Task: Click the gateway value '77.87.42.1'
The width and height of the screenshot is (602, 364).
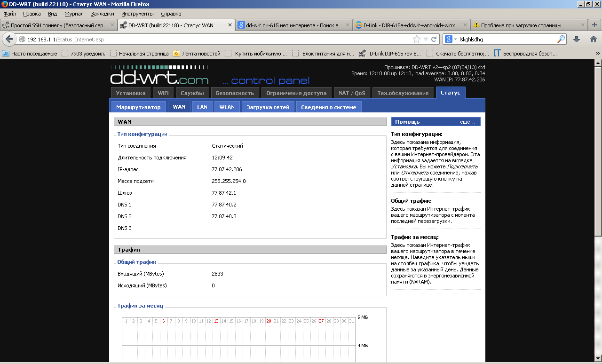Action: (224, 193)
